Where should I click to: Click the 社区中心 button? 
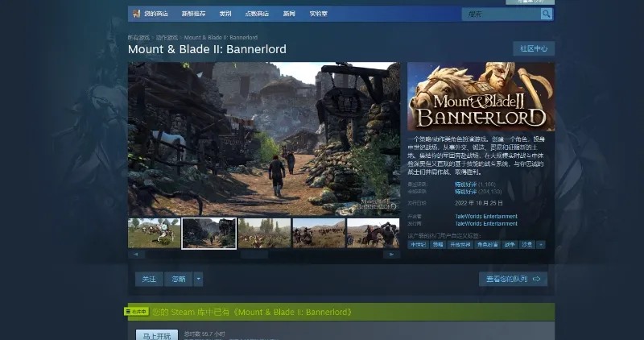533,48
